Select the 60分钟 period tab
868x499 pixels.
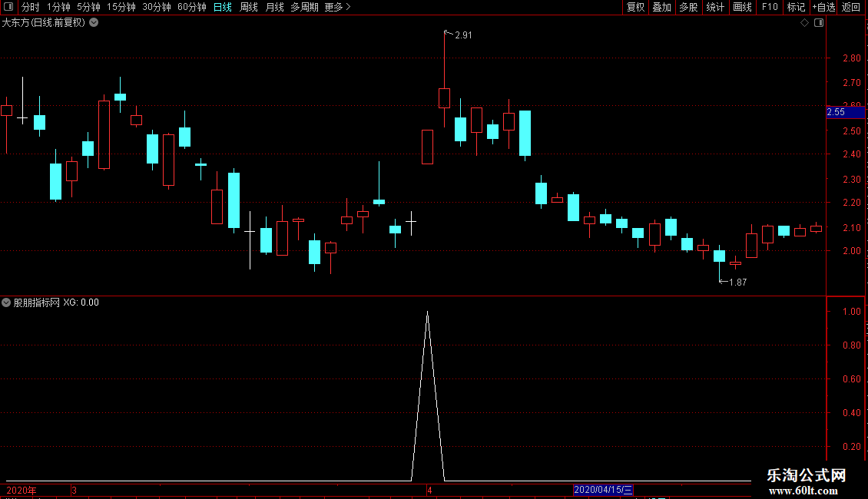click(192, 7)
